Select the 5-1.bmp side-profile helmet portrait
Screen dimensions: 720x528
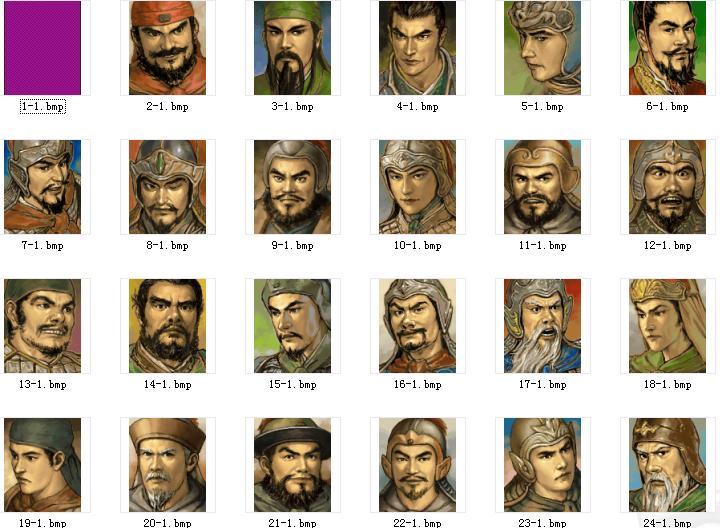[542, 48]
